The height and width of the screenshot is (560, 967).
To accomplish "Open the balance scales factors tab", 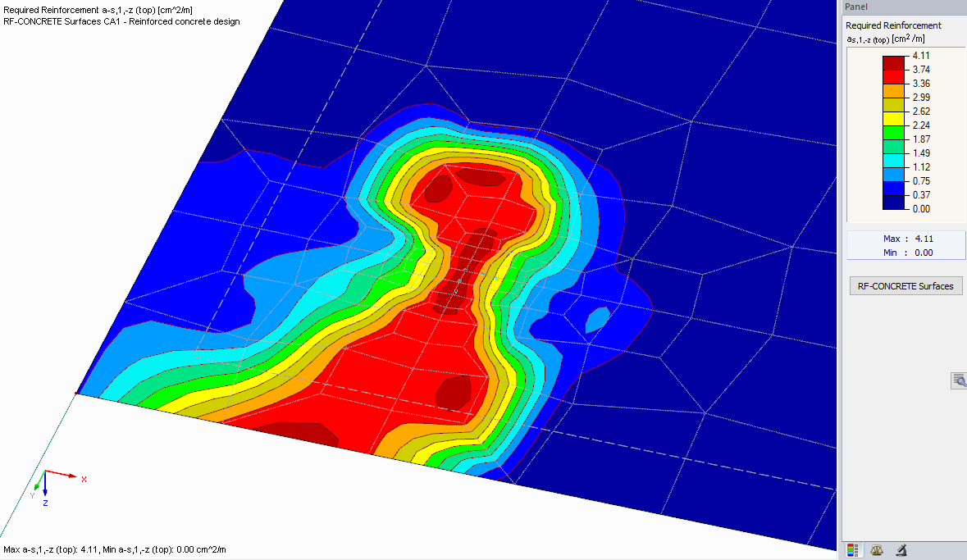I will point(876,550).
